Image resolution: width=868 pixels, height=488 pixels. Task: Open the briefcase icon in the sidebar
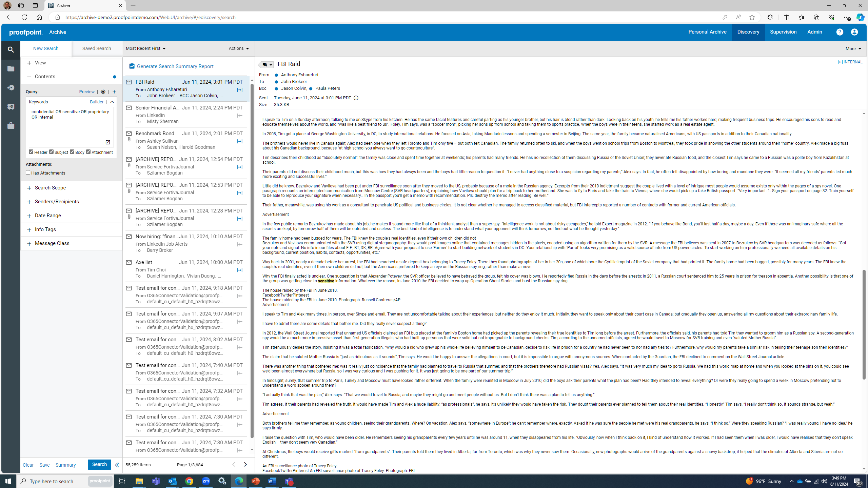coord(11,125)
